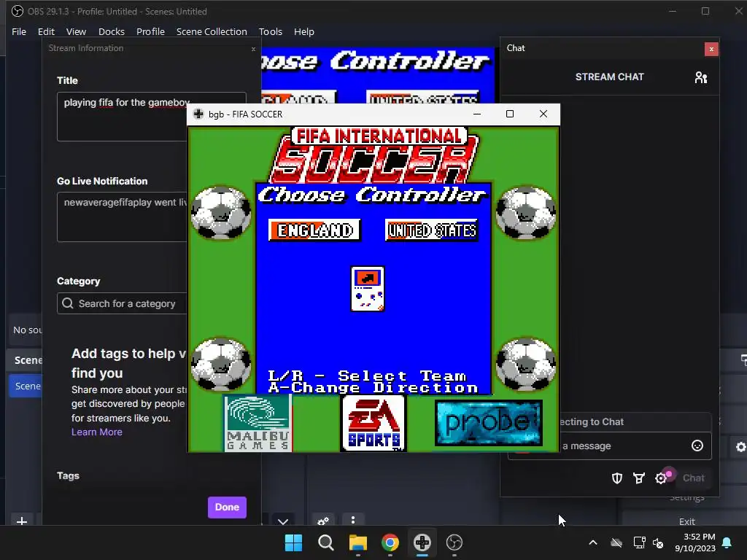This screenshot has height=560, width=747.
Task: Open chat settings gear icon
Action: pos(661,478)
